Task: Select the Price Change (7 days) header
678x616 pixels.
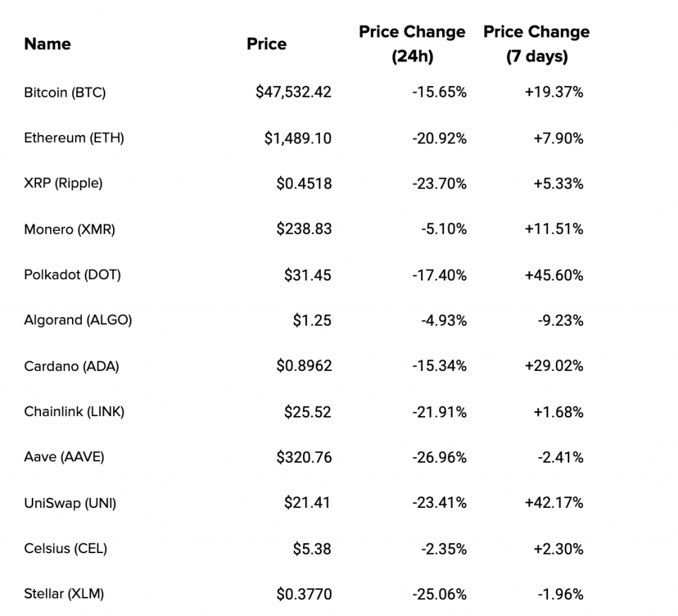Action: [x=536, y=44]
